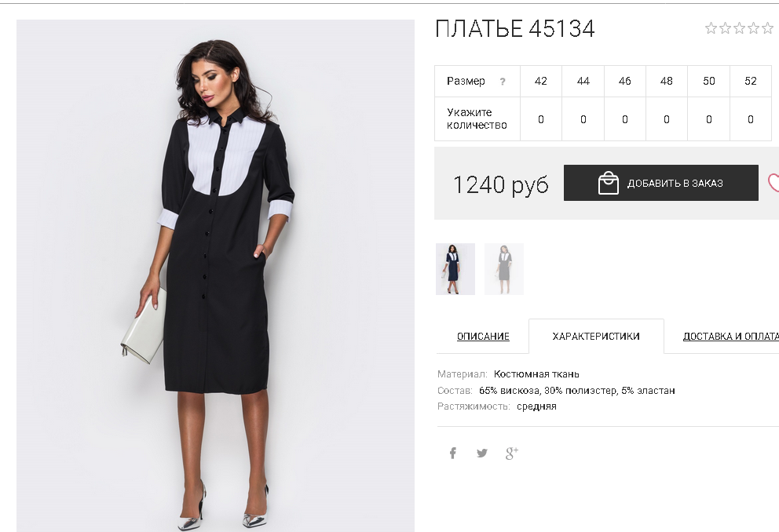This screenshot has width=779, height=532.
Task: Add to favorites with heart icon
Action: (x=774, y=183)
